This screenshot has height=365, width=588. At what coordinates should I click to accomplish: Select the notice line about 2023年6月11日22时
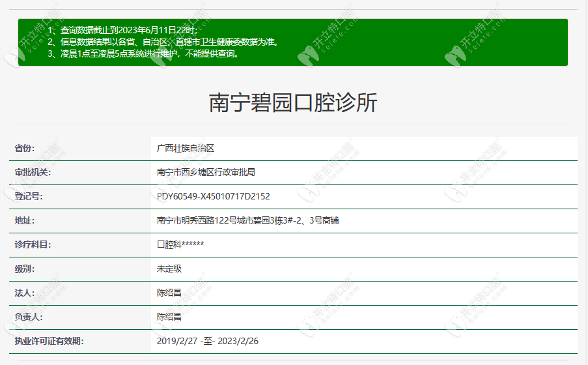coord(122,30)
